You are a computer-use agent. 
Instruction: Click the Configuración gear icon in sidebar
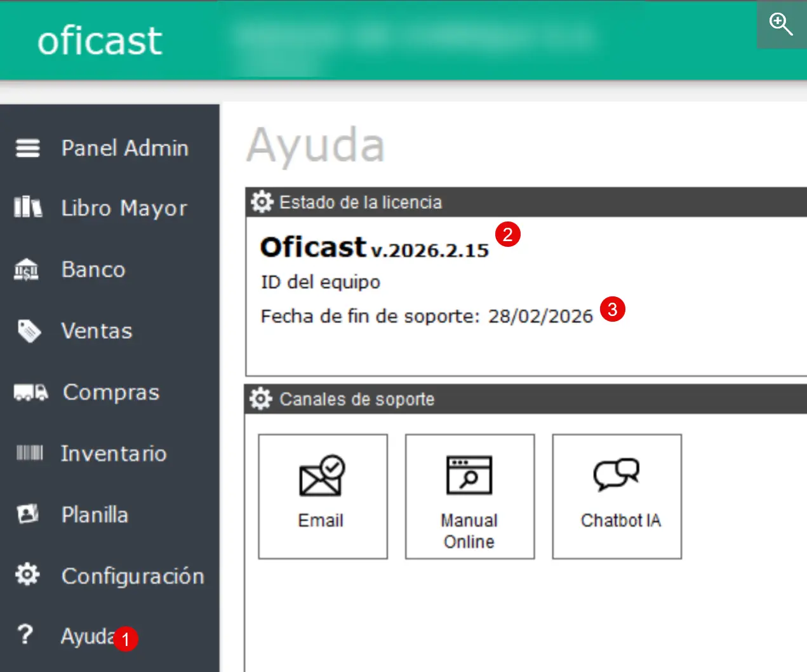(27, 575)
